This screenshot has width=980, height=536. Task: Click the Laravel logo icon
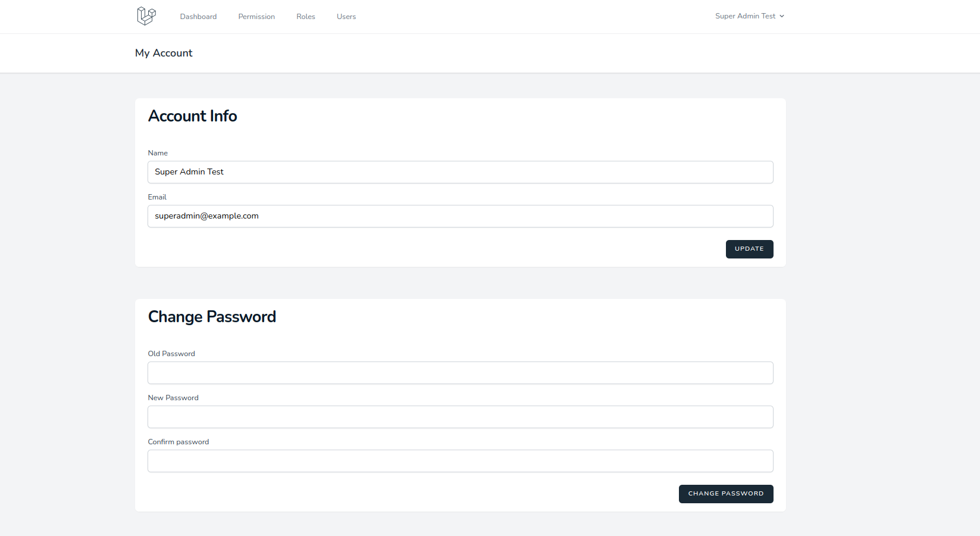point(146,16)
